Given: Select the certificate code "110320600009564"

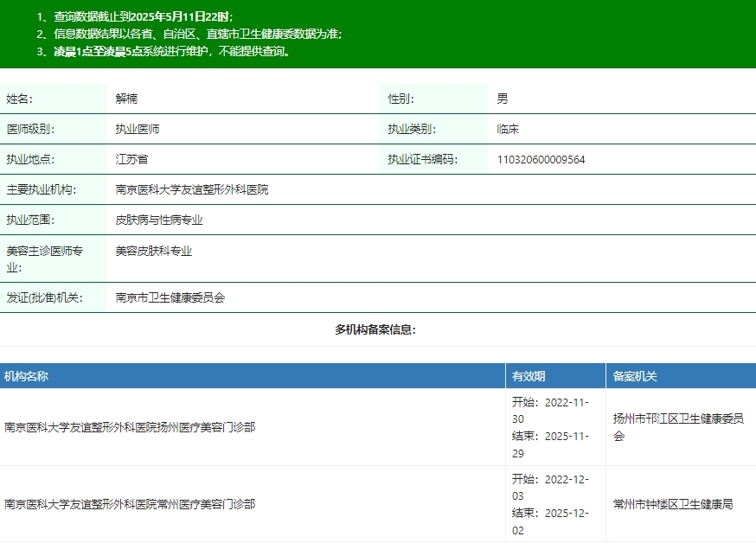Looking at the screenshot, I should tap(541, 159).
